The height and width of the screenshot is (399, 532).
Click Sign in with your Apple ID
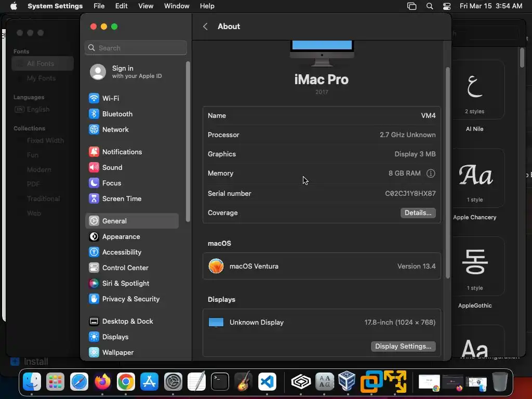point(132,72)
